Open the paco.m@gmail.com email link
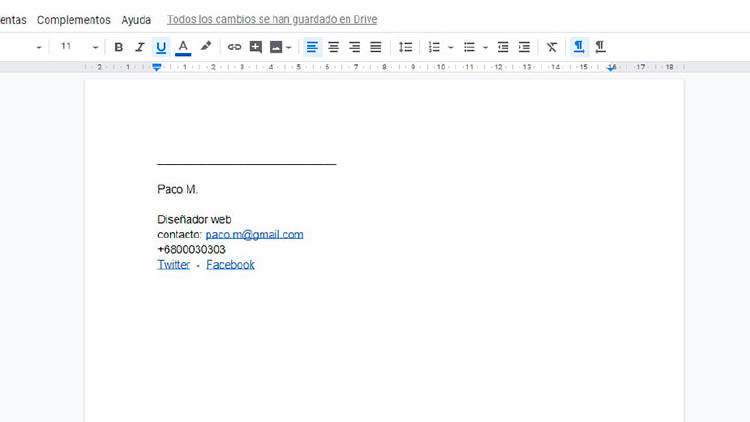 pos(254,235)
